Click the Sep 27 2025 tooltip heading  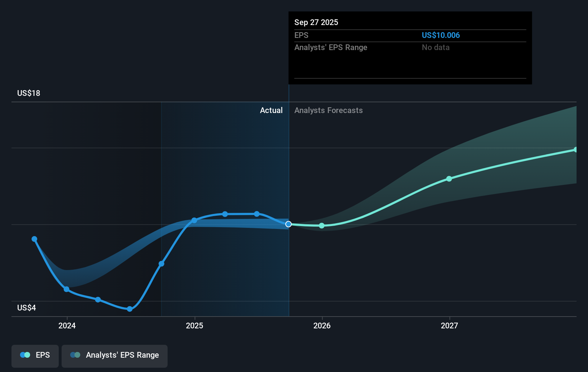(x=316, y=22)
